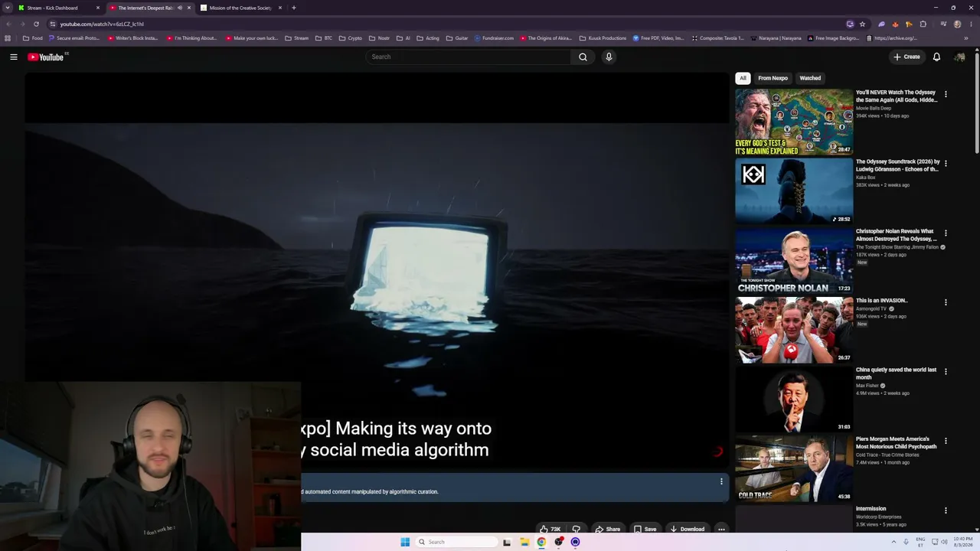
Task: Open the China quietly saved video thumbnail
Action: click(x=794, y=399)
